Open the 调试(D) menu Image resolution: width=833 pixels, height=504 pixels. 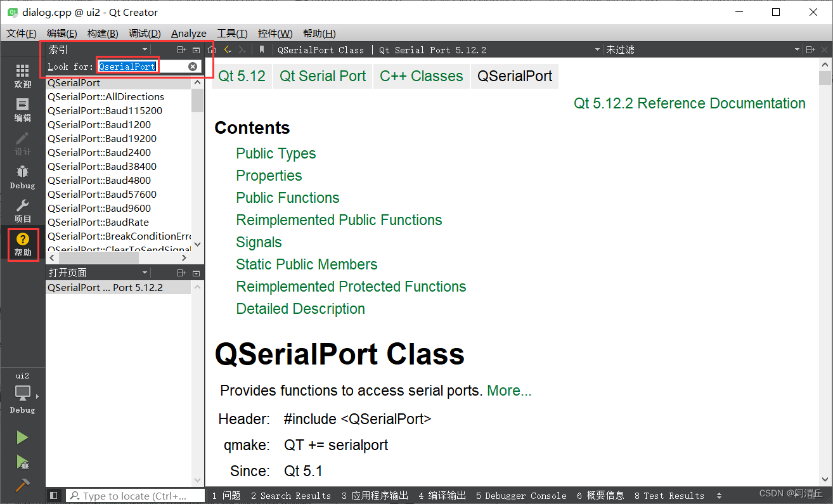coord(145,33)
